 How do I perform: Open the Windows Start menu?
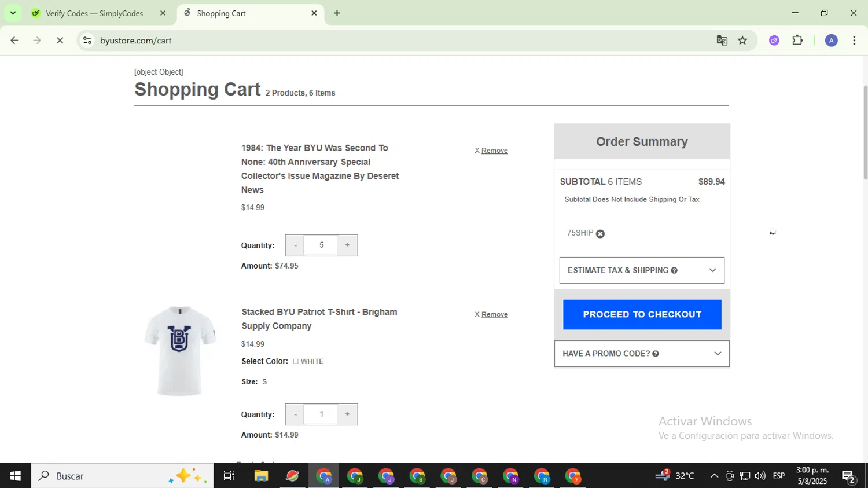[16, 476]
